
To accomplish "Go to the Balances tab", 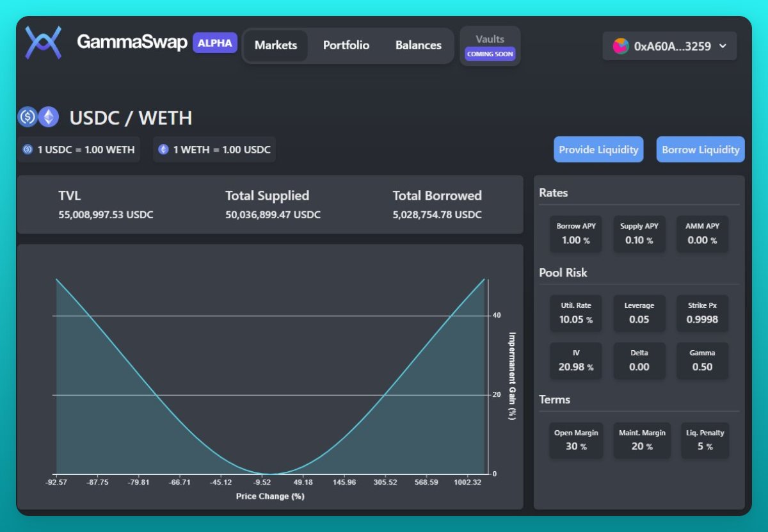I will (x=419, y=45).
